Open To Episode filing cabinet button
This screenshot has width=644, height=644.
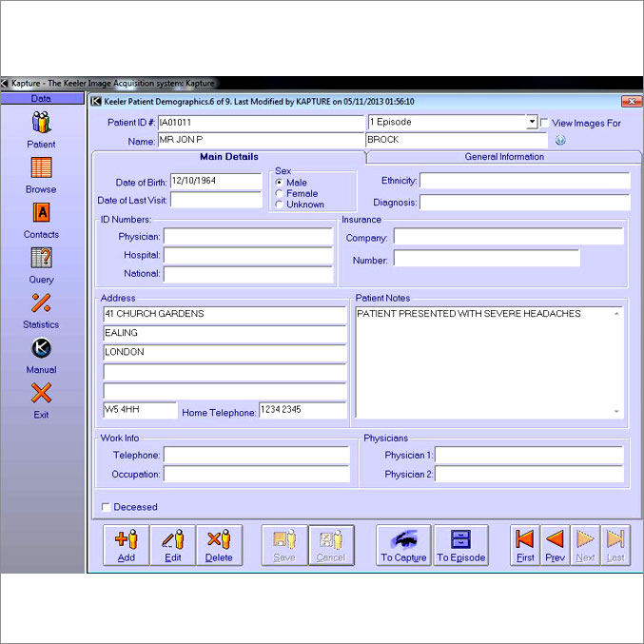coord(460,545)
